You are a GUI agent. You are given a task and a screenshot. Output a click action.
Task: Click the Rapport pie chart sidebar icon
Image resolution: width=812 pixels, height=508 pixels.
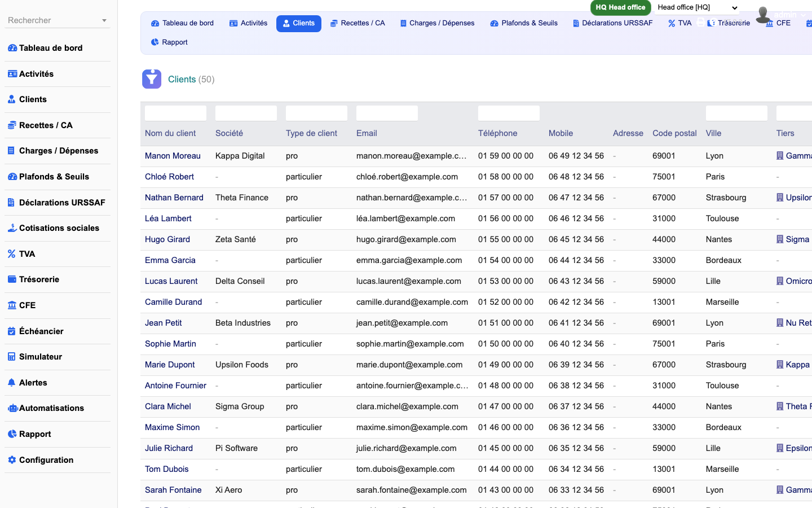point(12,434)
